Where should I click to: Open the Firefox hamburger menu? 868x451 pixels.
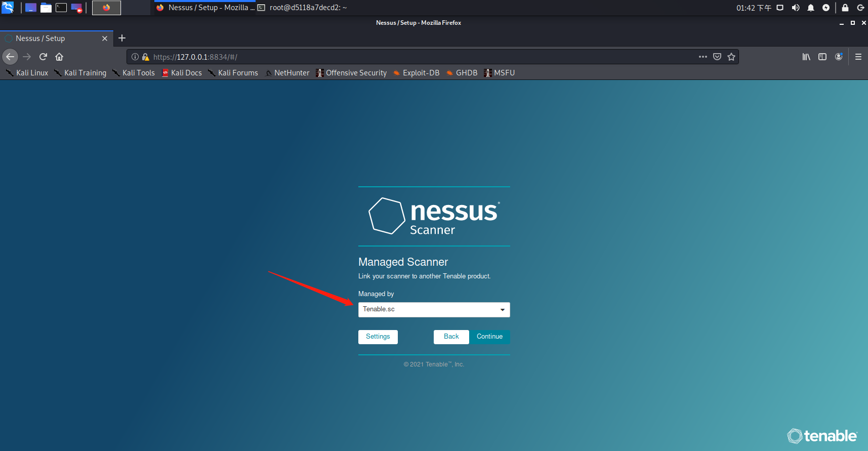coord(858,57)
